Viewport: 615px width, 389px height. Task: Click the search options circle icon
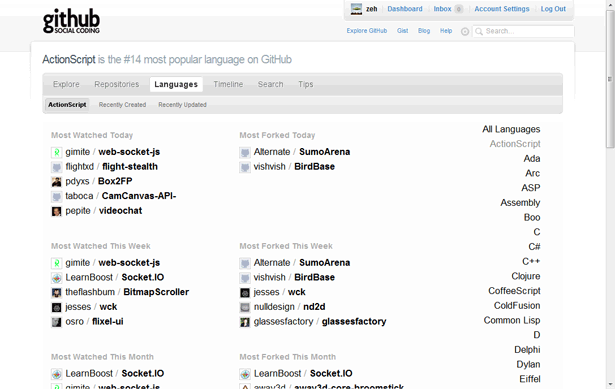tap(465, 31)
